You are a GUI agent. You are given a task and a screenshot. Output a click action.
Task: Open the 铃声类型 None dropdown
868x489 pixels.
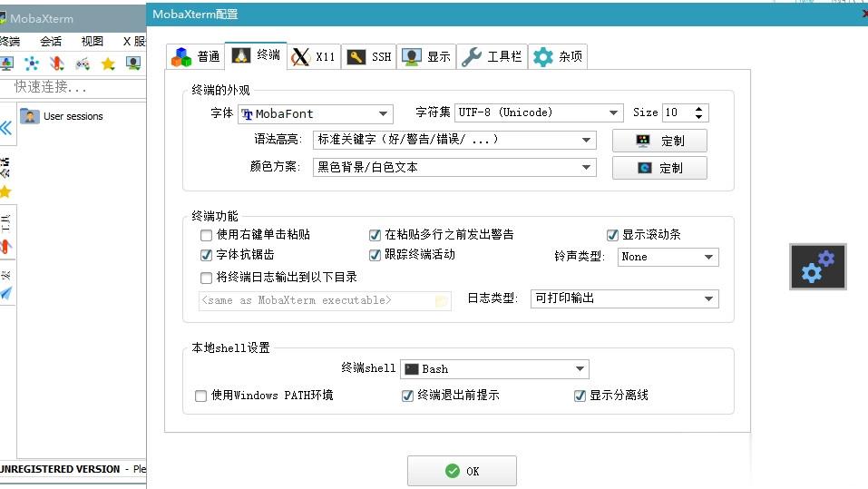coord(668,257)
